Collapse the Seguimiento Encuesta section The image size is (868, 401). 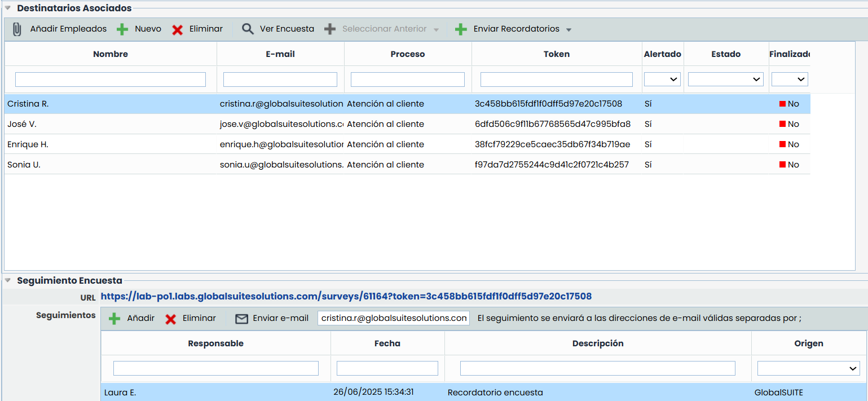coord(8,280)
